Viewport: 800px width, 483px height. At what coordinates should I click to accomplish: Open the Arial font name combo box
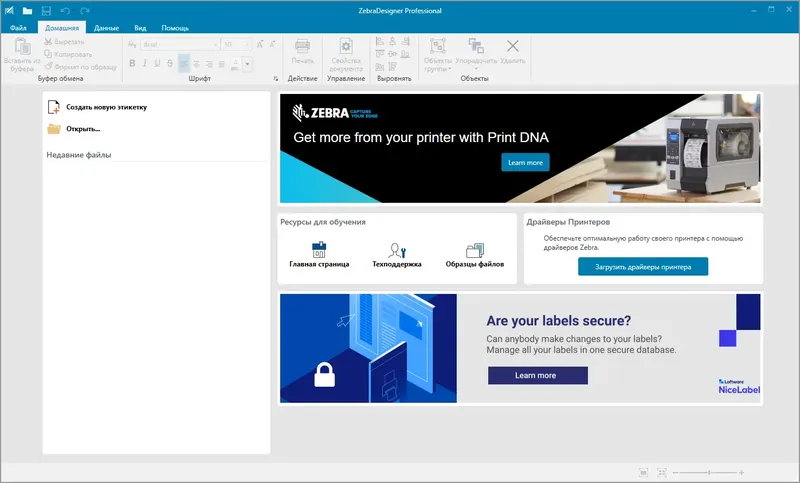pyautogui.click(x=180, y=44)
